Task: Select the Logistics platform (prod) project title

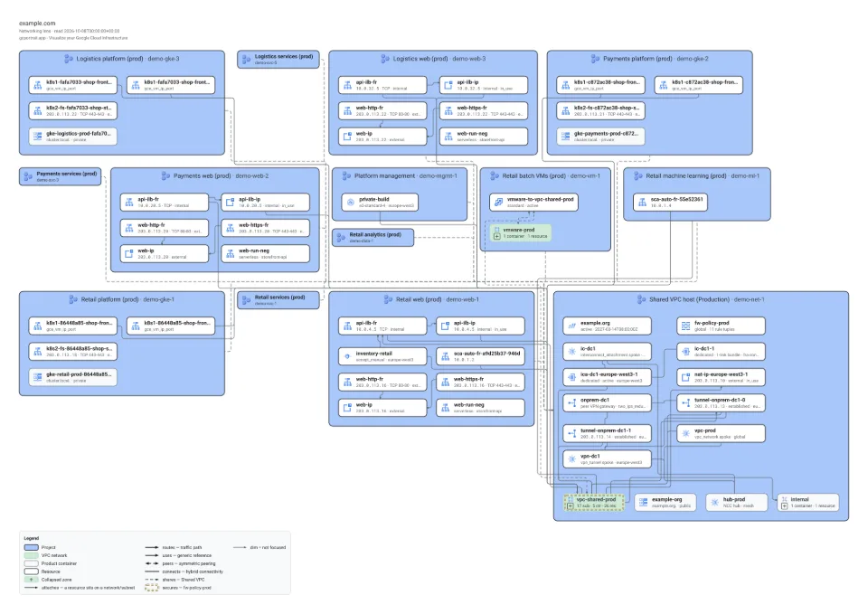Action: pyautogui.click(x=127, y=59)
